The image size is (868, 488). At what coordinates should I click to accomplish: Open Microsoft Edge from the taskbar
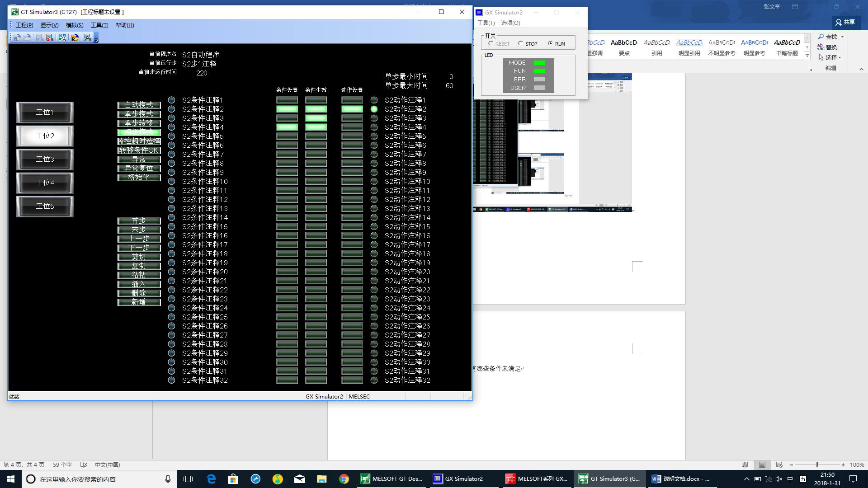(x=211, y=479)
